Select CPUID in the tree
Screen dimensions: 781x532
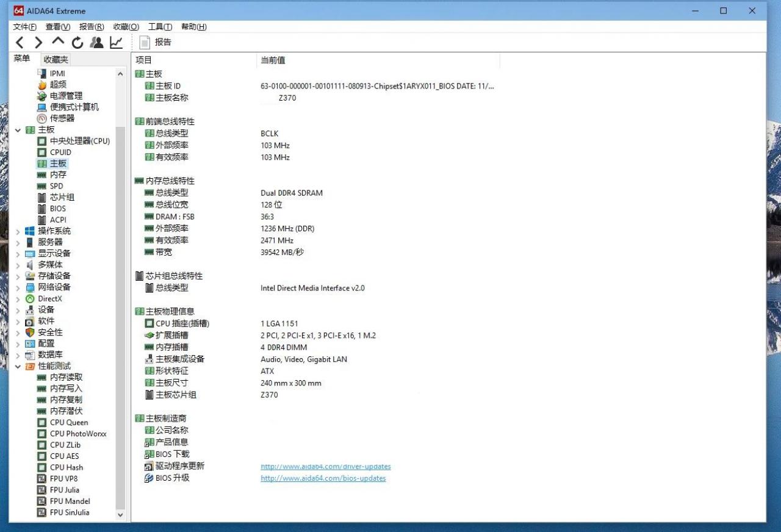[60, 153]
